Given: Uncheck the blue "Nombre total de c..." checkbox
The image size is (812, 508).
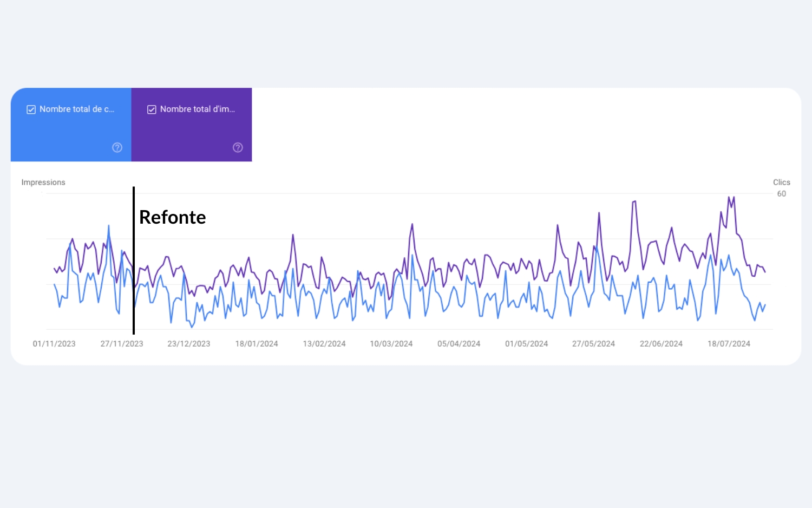Looking at the screenshot, I should coord(31,109).
